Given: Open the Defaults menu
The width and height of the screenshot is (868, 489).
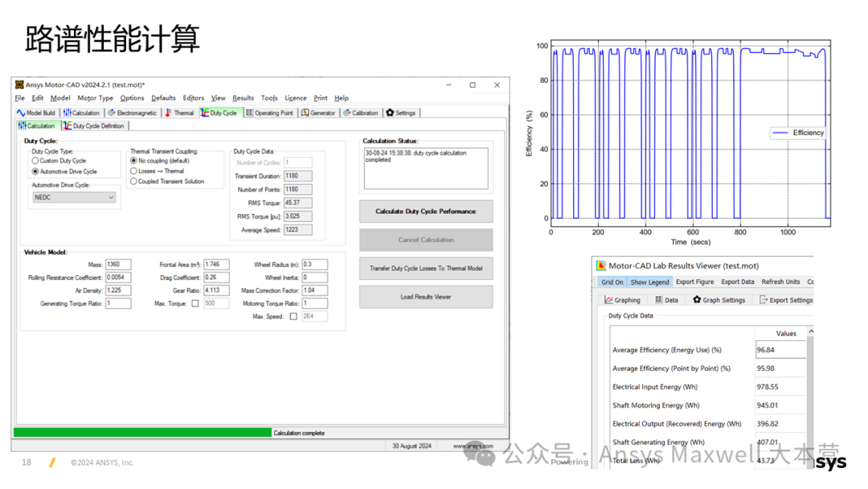Looking at the screenshot, I should [x=163, y=98].
